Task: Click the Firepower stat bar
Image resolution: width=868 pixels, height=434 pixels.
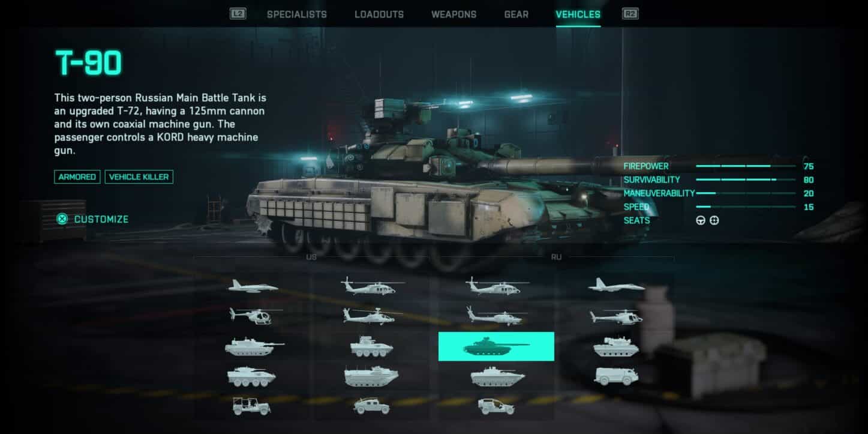Action: click(746, 166)
